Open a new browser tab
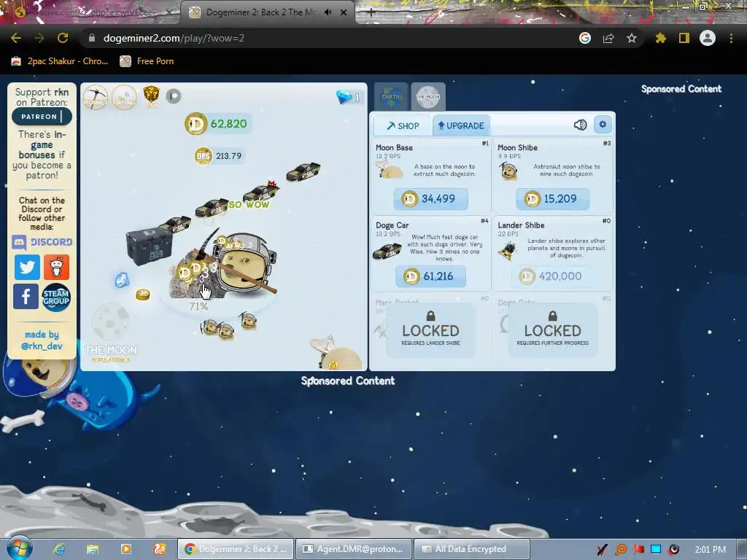This screenshot has height=560, width=747. pos(371,13)
